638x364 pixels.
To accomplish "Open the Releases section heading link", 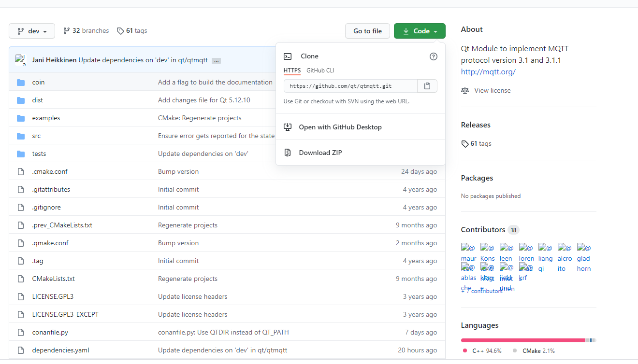I will point(476,125).
